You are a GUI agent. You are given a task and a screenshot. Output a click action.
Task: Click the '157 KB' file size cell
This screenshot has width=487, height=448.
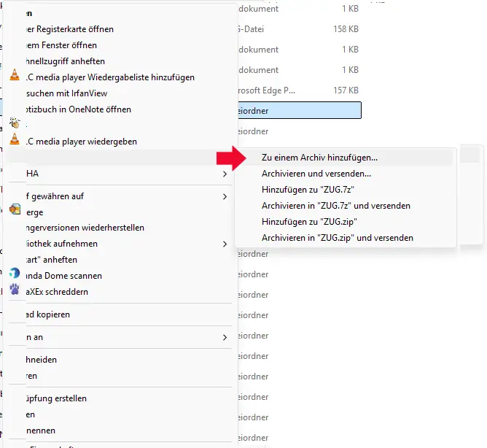[346, 90]
